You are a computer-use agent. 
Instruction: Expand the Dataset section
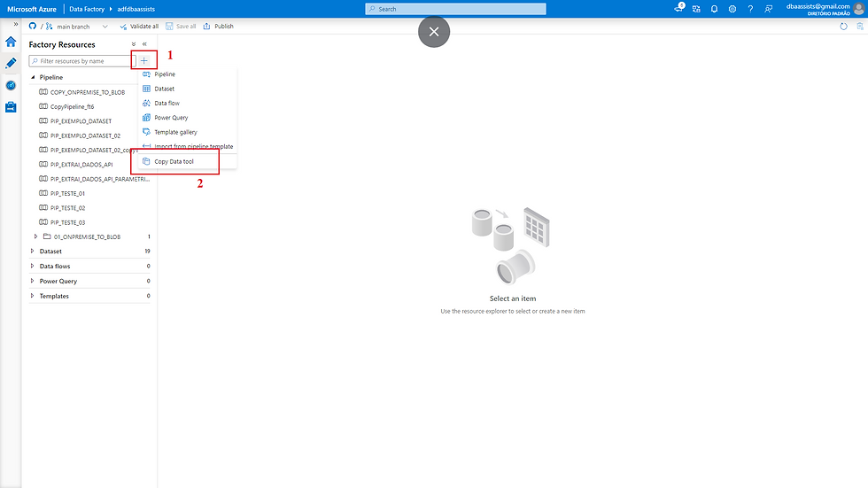(32, 252)
